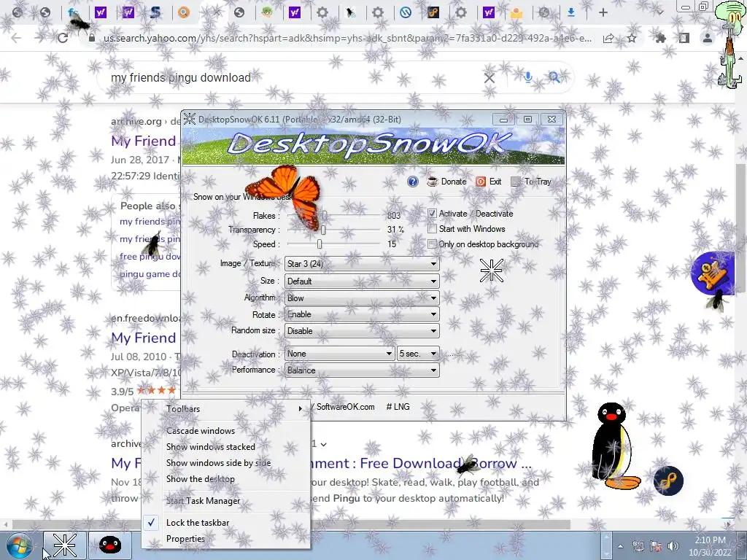This screenshot has height=560, width=747.
Task: Click the red Exit icon in DesktopSnowOK
Action: 481,182
